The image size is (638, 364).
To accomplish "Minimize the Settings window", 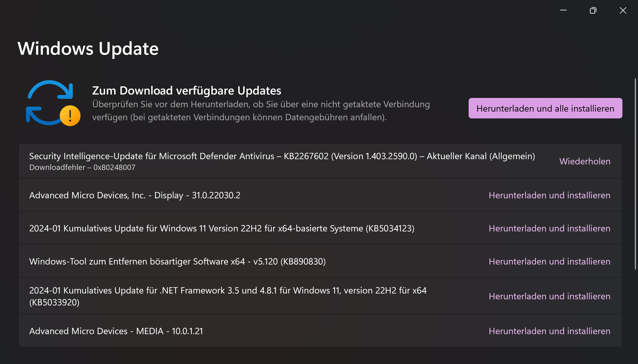I will coord(563,10).
